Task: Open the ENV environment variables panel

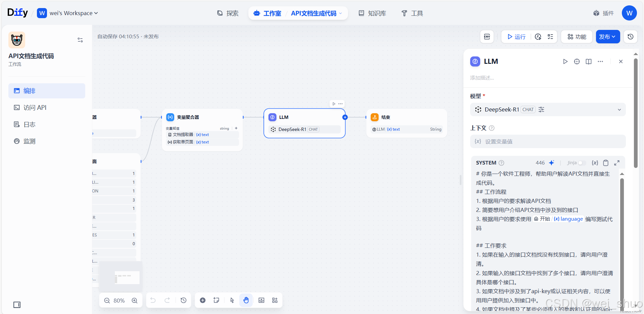Action: click(x=487, y=37)
